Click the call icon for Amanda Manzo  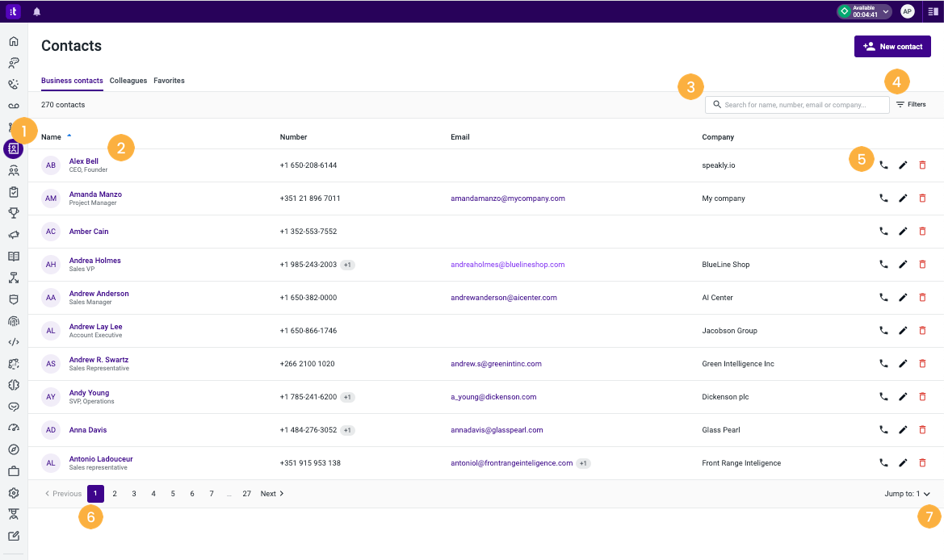(x=883, y=199)
